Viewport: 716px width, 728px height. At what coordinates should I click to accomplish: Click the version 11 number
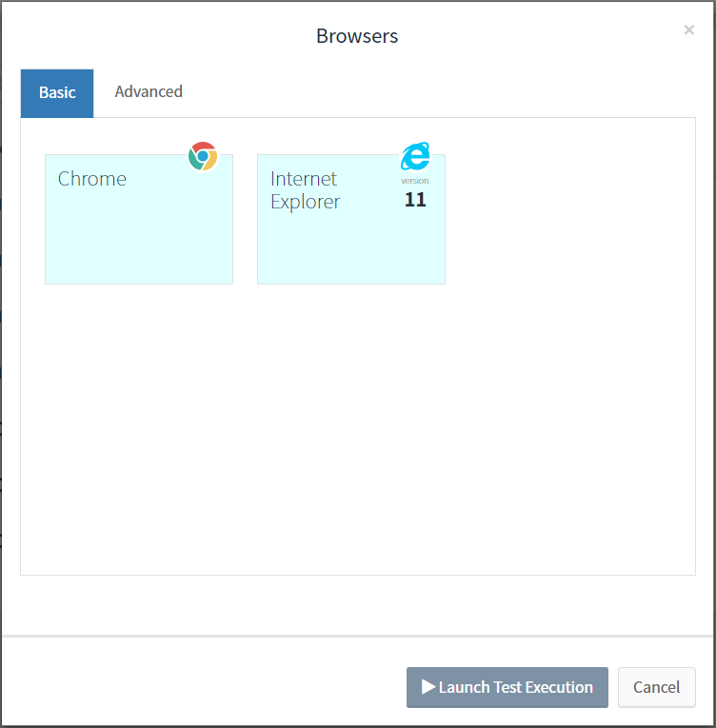(x=415, y=200)
